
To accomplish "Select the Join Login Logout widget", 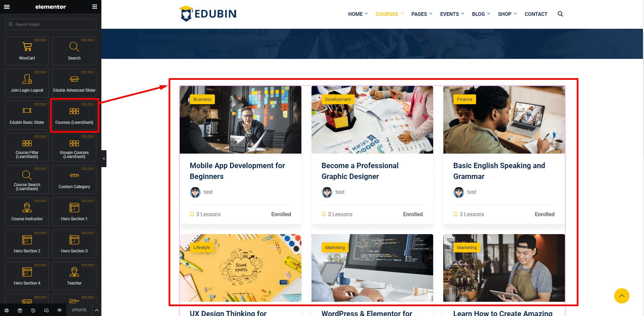I will 27,83.
